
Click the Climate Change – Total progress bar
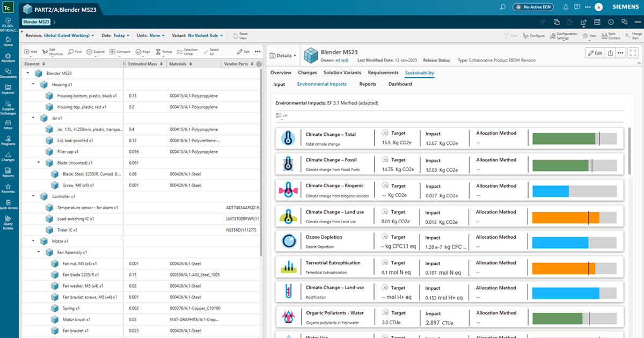[574, 139]
